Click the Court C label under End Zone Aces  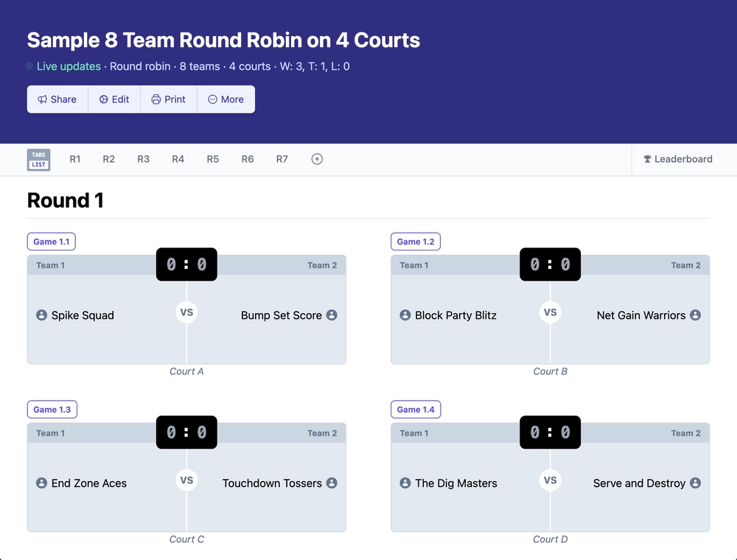click(186, 539)
